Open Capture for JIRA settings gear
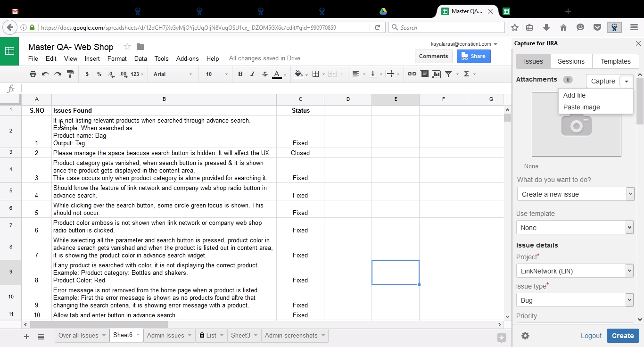This screenshot has height=347, width=644. tap(525, 336)
